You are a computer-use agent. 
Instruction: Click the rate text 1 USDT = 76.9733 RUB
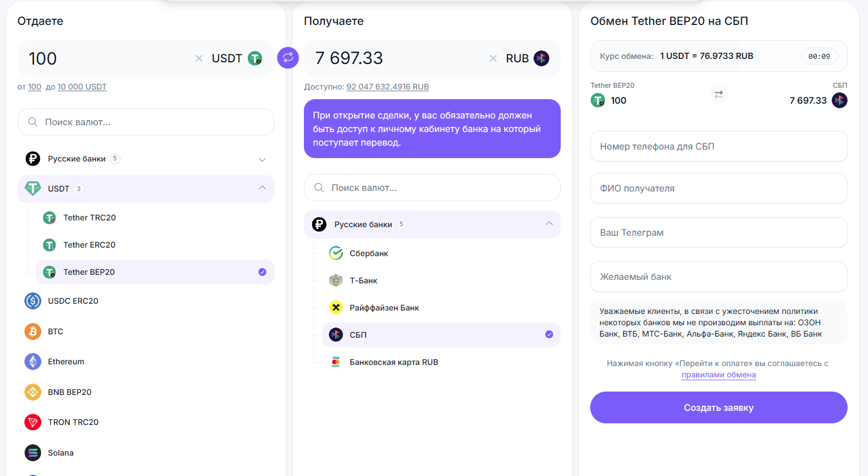[x=706, y=56]
